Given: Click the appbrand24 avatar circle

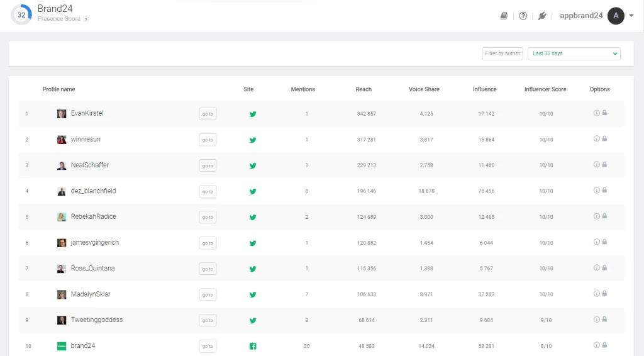Looking at the screenshot, I should (616, 16).
